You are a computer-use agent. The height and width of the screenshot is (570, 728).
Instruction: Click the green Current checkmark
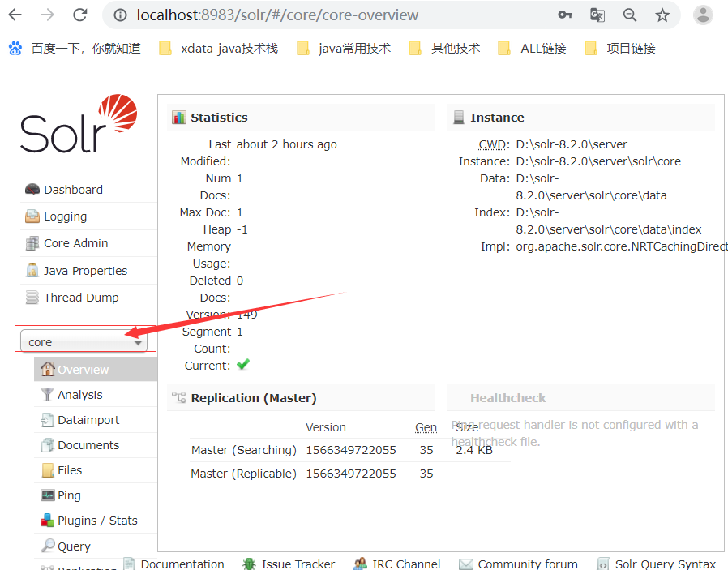(243, 364)
